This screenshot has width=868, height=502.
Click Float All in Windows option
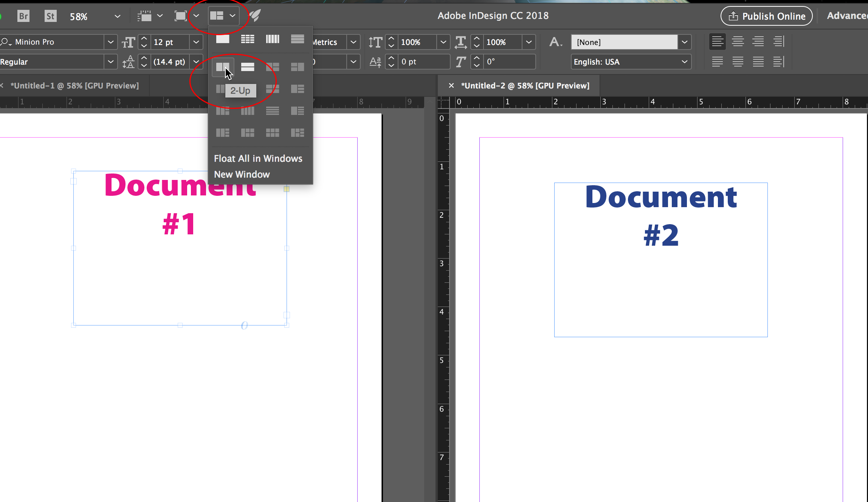point(258,158)
